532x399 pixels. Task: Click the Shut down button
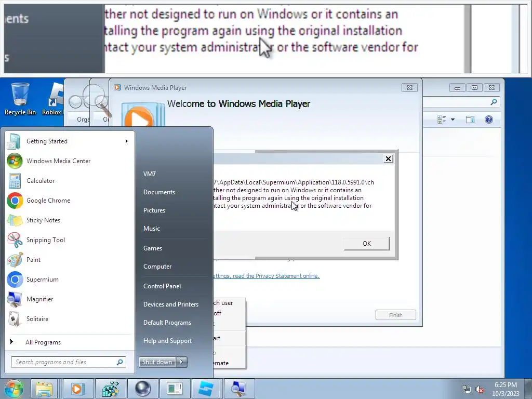157,362
